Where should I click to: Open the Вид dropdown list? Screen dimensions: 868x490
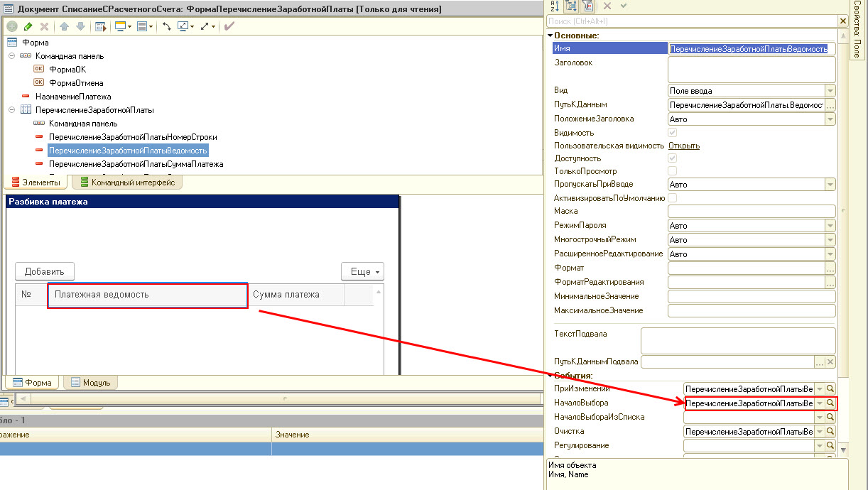830,91
